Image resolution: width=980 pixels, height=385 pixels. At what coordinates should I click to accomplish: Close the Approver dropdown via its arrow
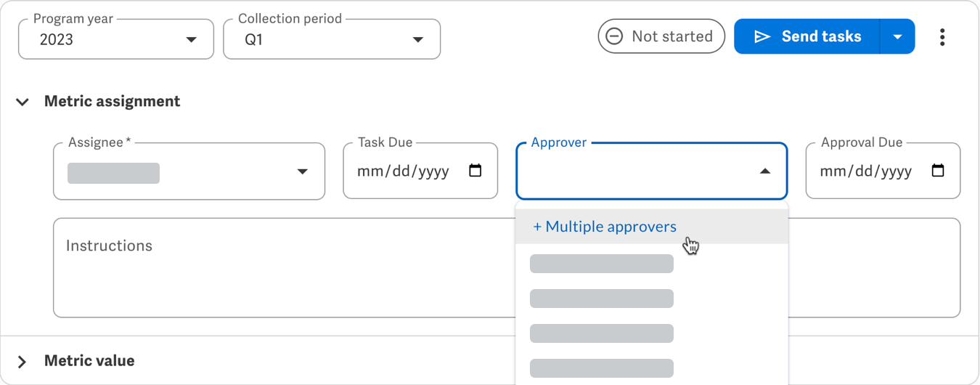(765, 171)
